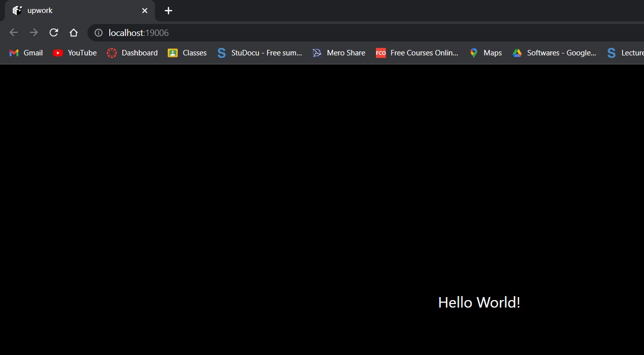Screen dimensions: 644x355
Task: Go to the browser home page
Action: pyautogui.click(x=73, y=32)
